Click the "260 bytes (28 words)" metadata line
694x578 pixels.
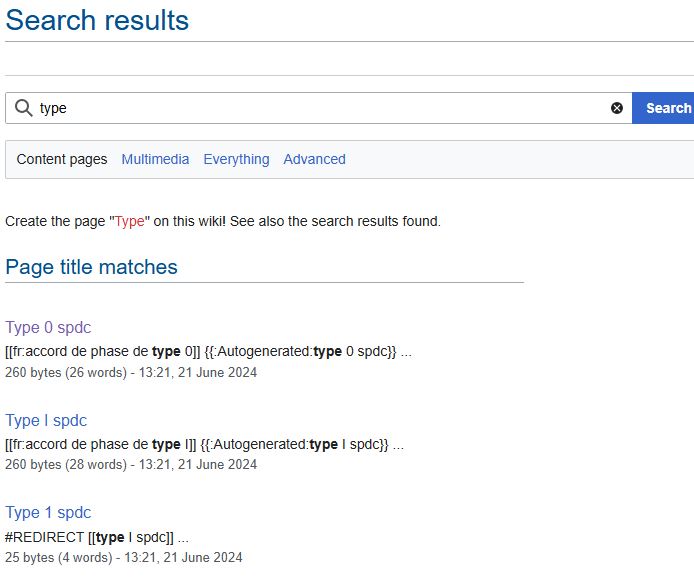(131, 464)
